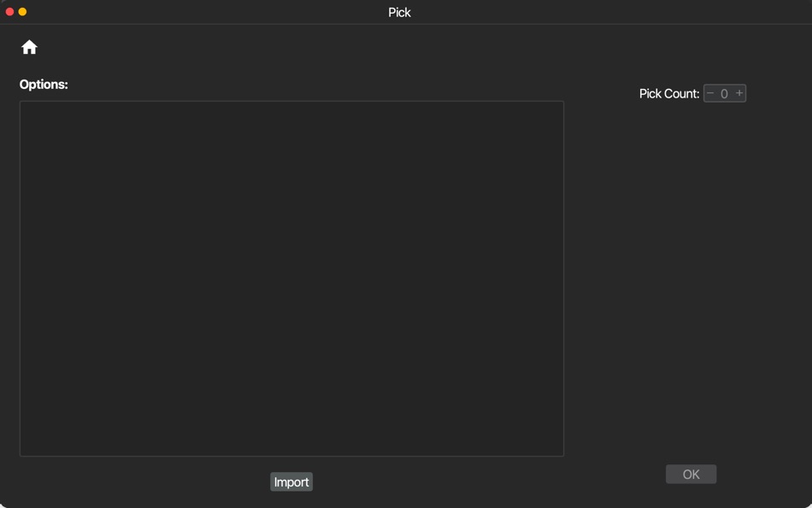Image resolution: width=812 pixels, height=508 pixels.
Task: Minimize the Pick window
Action: point(22,11)
